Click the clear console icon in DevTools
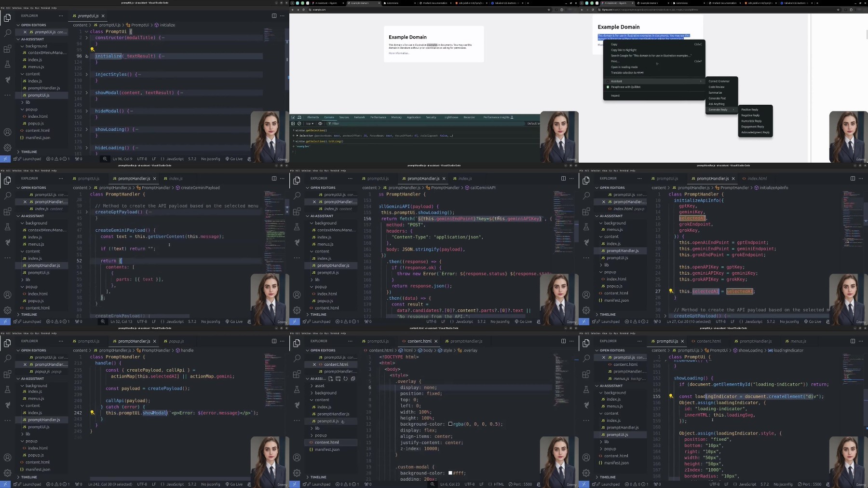 pyautogui.click(x=299, y=124)
